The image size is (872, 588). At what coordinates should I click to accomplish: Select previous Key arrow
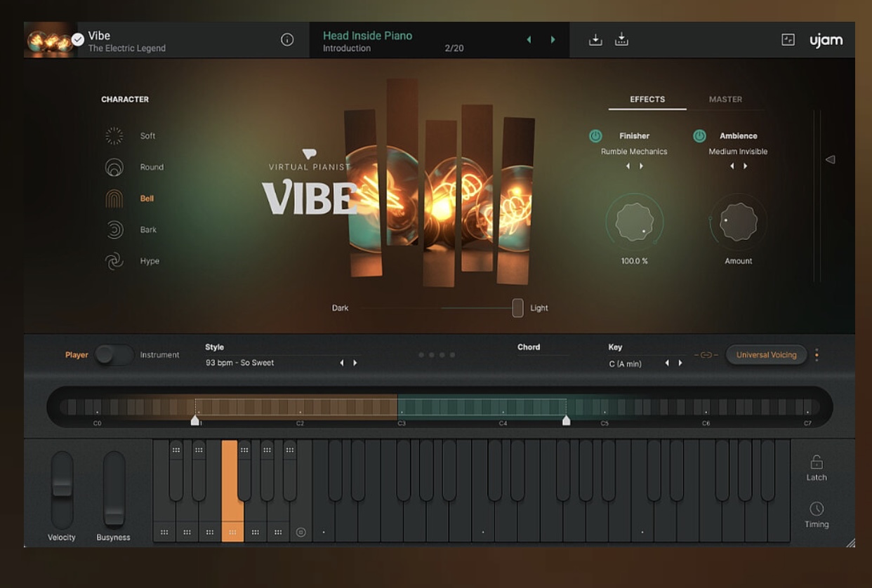(667, 363)
